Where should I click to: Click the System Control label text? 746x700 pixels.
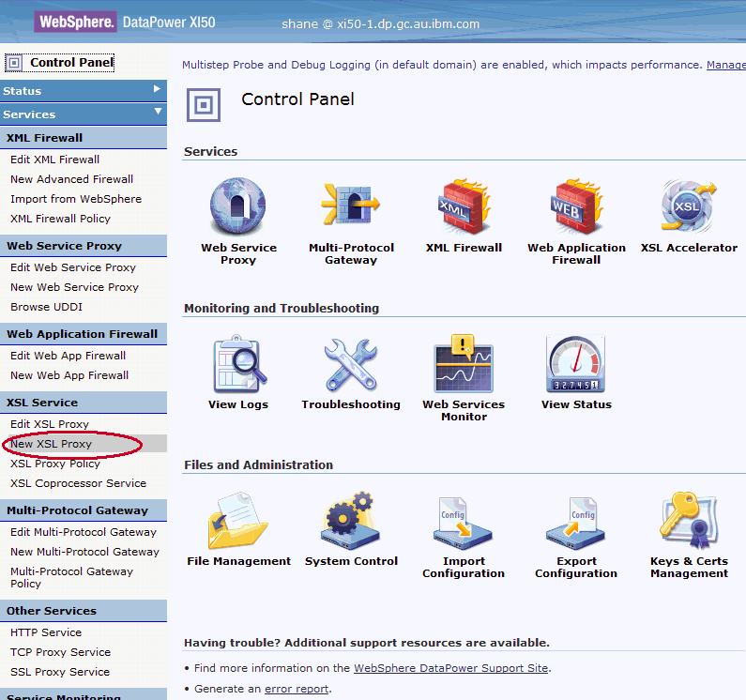pos(351,561)
